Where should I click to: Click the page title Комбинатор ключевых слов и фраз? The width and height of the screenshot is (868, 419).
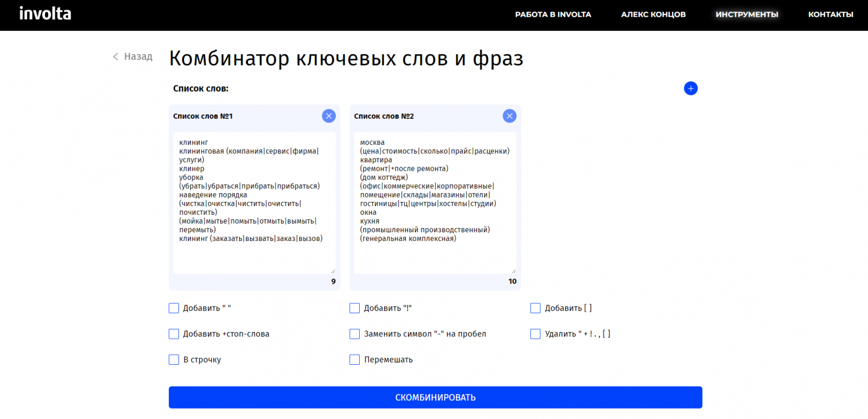(346, 58)
